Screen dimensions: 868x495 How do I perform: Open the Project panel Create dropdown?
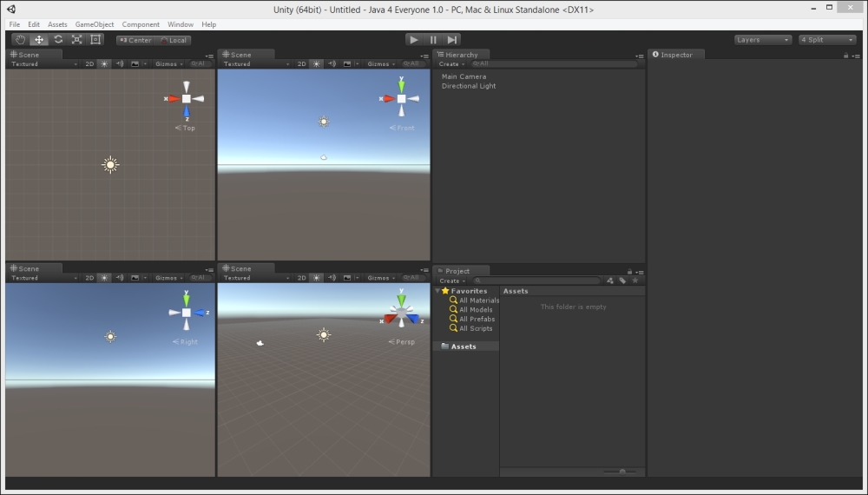coord(452,280)
